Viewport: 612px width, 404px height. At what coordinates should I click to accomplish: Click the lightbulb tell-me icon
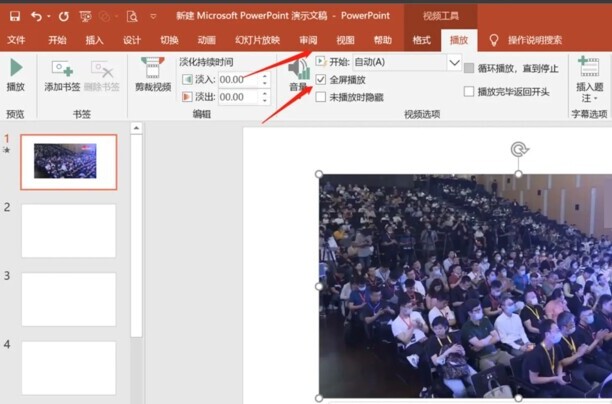(494, 40)
